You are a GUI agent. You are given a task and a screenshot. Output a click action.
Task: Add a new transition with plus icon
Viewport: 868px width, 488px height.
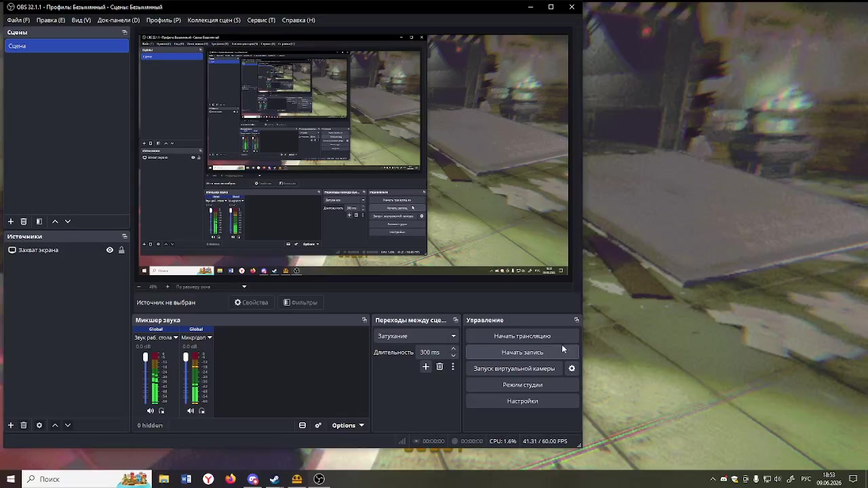(x=426, y=367)
